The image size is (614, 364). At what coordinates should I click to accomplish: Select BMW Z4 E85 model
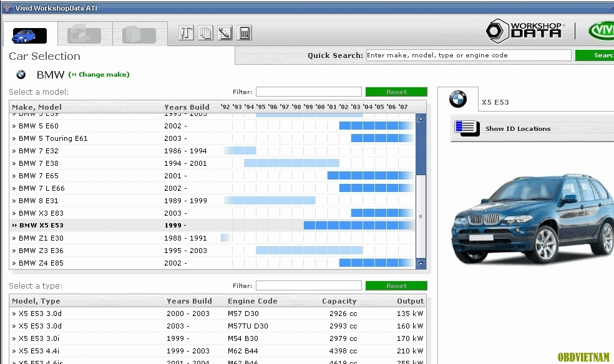212,263
